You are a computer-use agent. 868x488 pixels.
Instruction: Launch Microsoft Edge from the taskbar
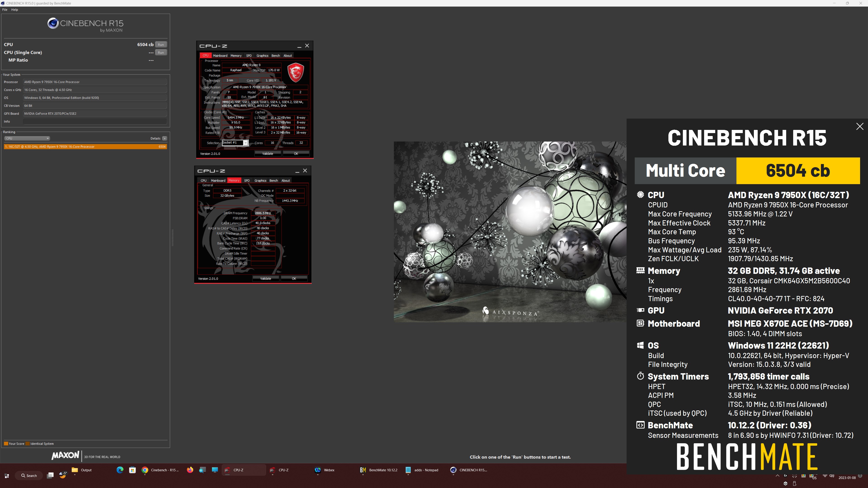[120, 470]
